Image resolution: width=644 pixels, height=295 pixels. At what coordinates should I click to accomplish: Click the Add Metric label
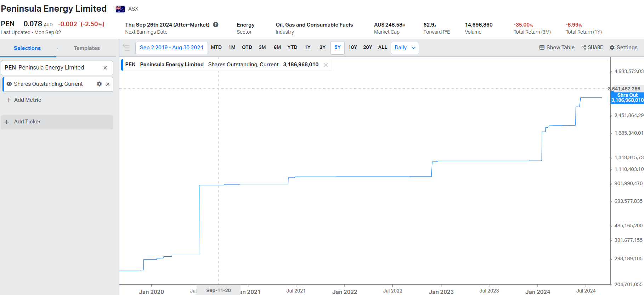(x=28, y=100)
